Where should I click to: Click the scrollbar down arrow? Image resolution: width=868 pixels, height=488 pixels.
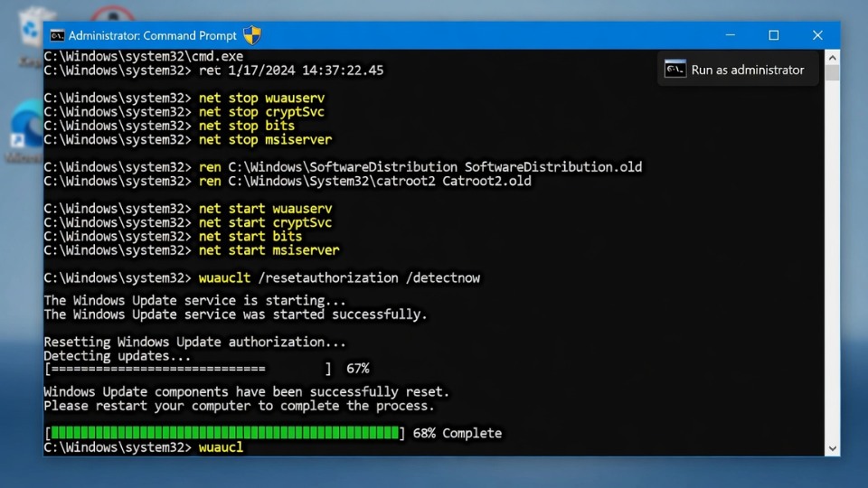coord(832,449)
